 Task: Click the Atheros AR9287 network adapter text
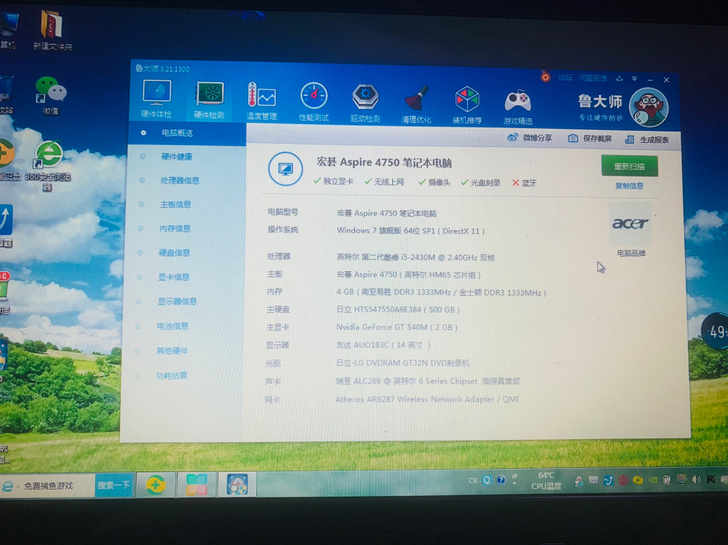point(427,399)
